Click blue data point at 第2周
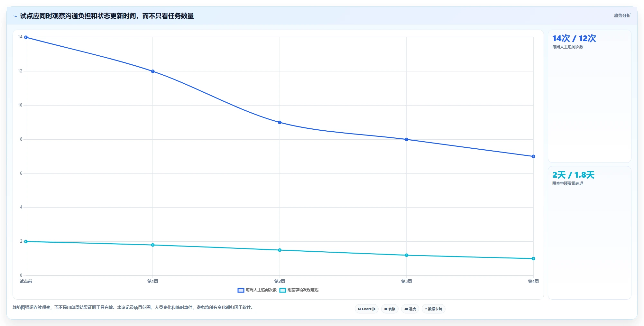644x326 pixels. pos(280,122)
